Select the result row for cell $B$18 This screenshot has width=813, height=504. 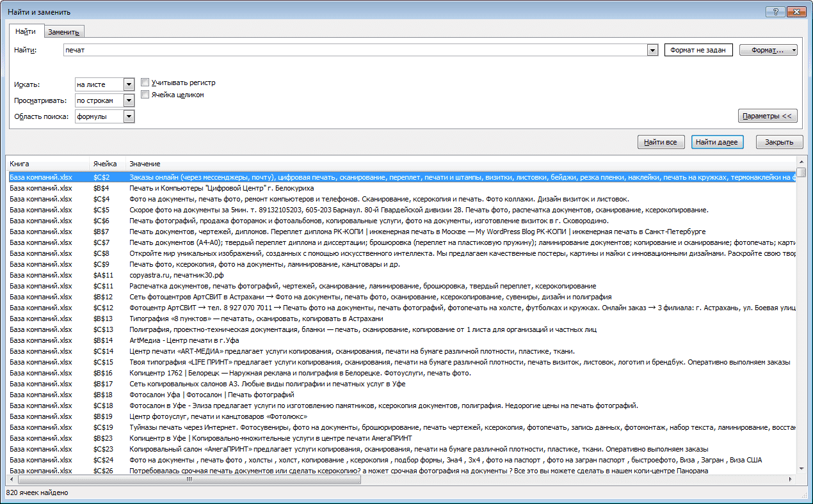(x=401, y=395)
